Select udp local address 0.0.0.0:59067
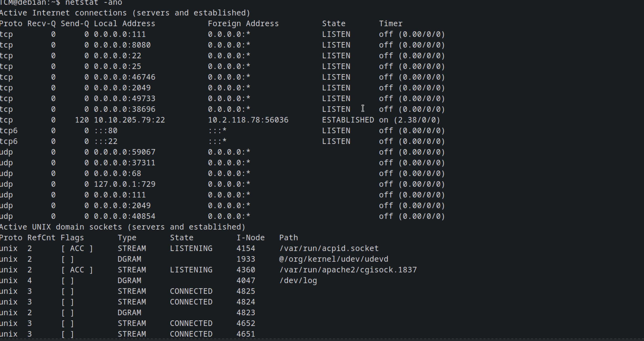Image resolution: width=644 pixels, height=341 pixels. coord(125,152)
